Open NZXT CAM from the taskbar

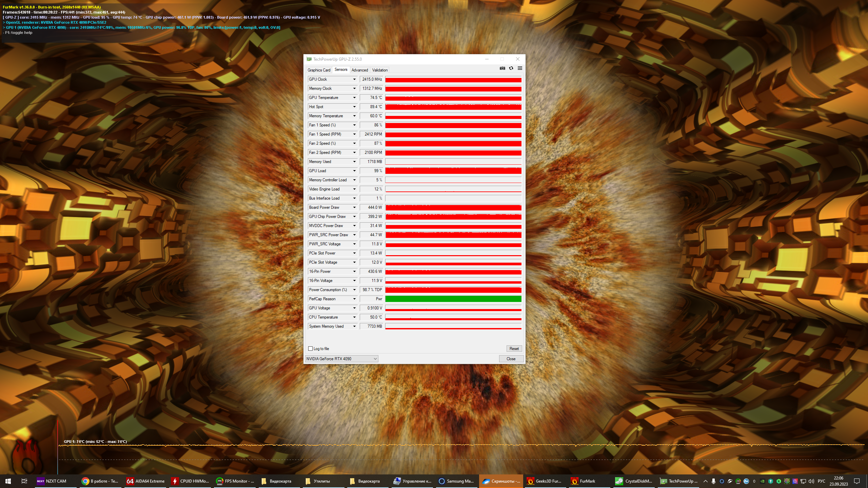pos(52,481)
